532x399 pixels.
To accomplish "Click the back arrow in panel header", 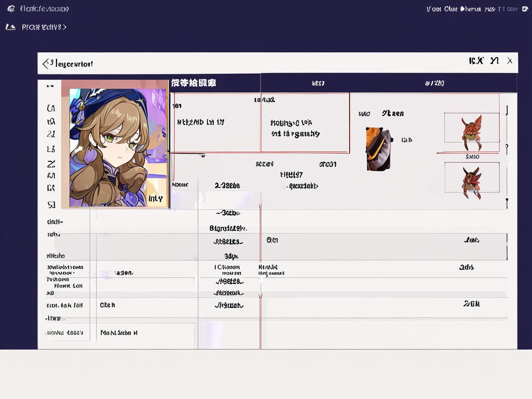I will click(46, 64).
